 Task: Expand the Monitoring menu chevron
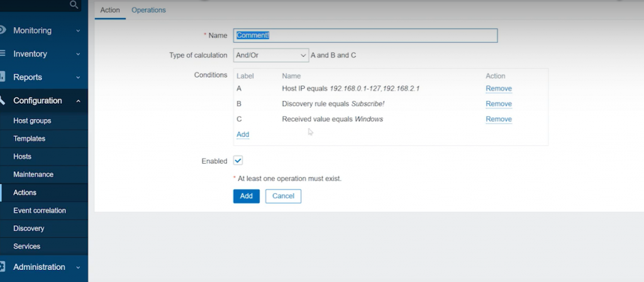(x=78, y=30)
